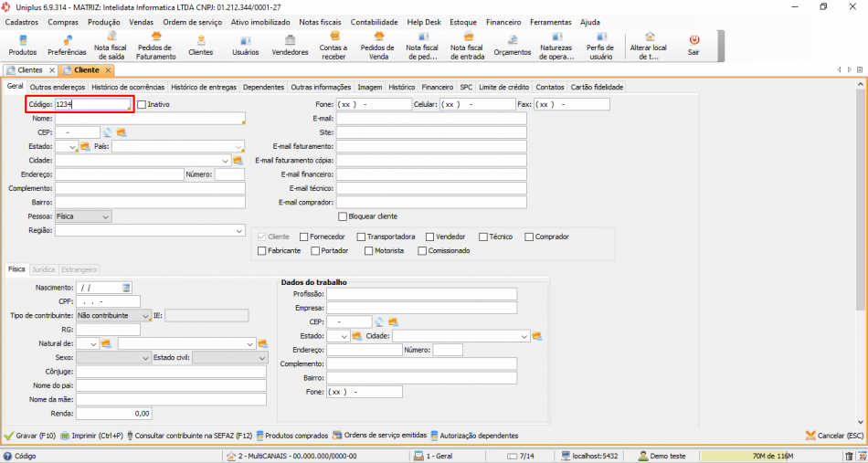Open Perfis de usuário icon
The width and height of the screenshot is (868, 463).
click(x=599, y=46)
